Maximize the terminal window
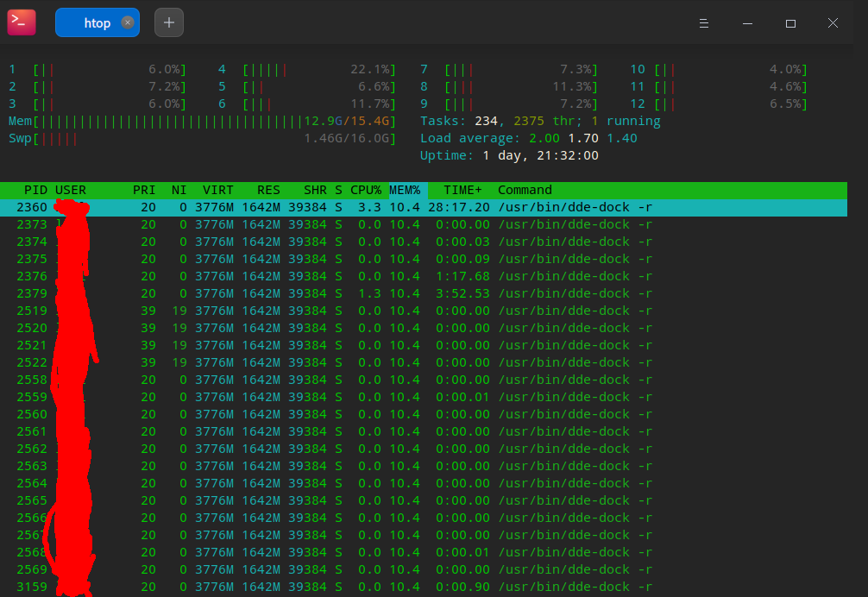 [x=790, y=23]
